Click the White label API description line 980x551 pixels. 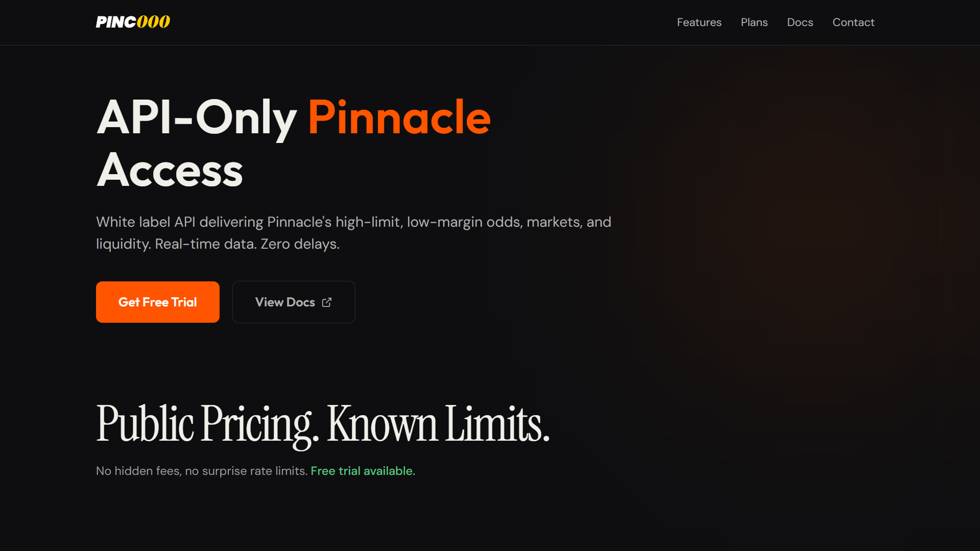[x=353, y=222]
